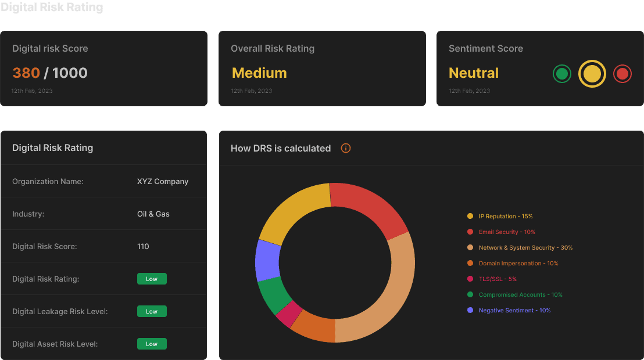Click the Email Security legend entry
The height and width of the screenshot is (360, 644).
tap(501, 232)
